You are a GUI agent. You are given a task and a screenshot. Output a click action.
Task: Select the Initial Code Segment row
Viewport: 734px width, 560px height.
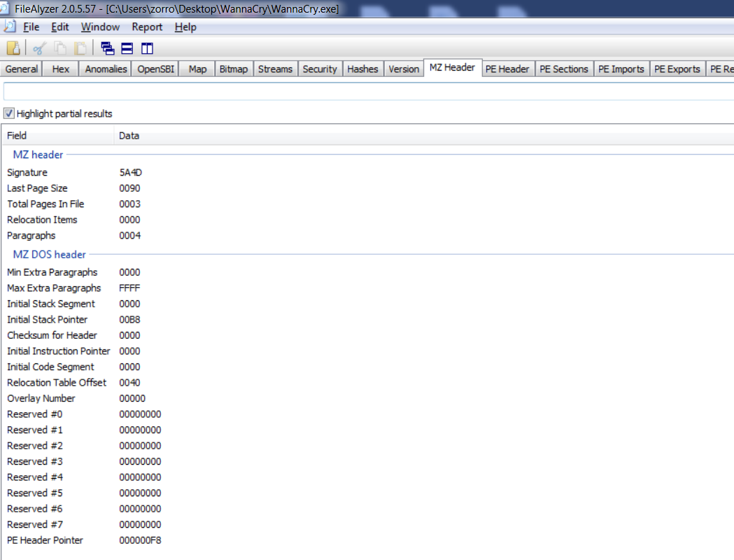coord(368,367)
